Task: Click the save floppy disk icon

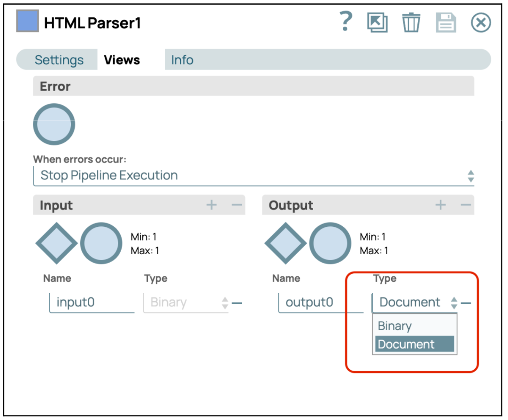Action: [x=446, y=23]
